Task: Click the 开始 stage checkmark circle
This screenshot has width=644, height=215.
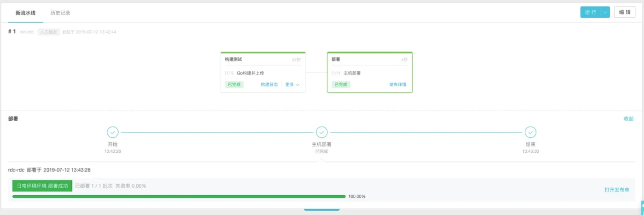Action: (113, 132)
